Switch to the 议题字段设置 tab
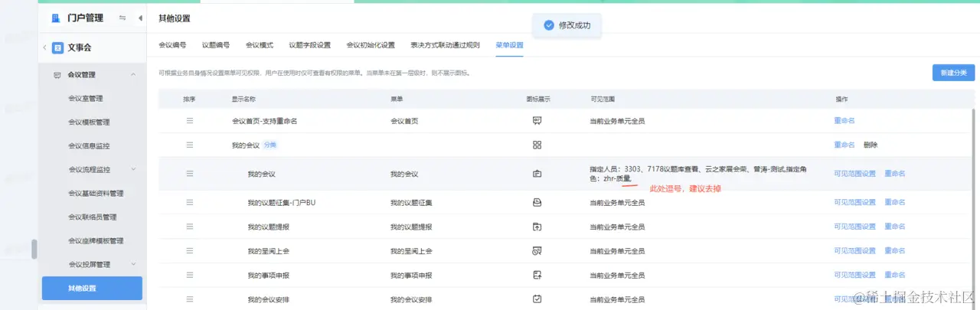The image size is (980, 310). click(x=310, y=45)
